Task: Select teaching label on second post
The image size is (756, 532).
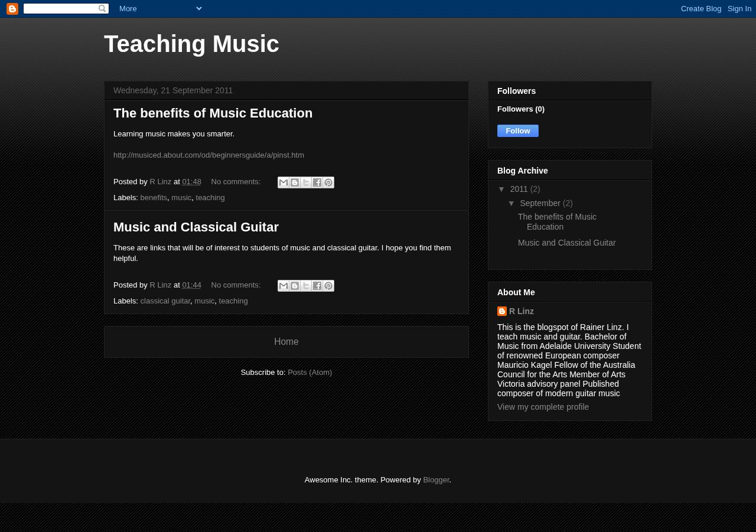Action: (x=233, y=301)
